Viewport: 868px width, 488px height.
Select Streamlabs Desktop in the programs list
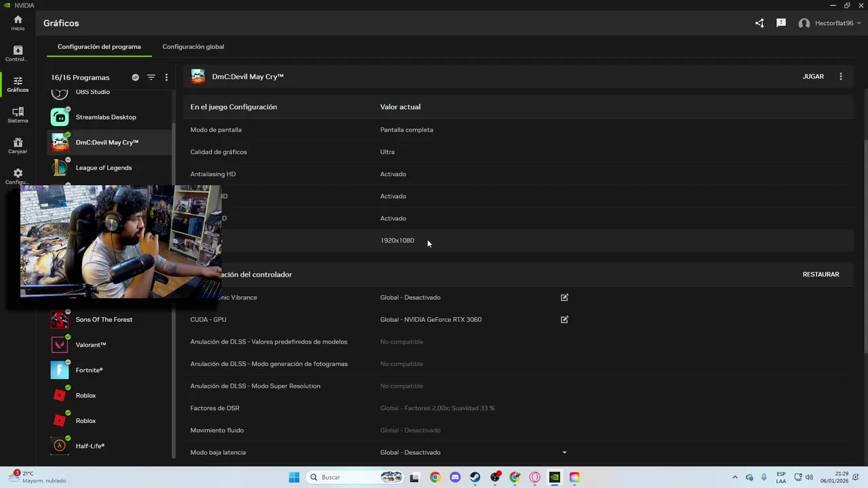coord(111,117)
